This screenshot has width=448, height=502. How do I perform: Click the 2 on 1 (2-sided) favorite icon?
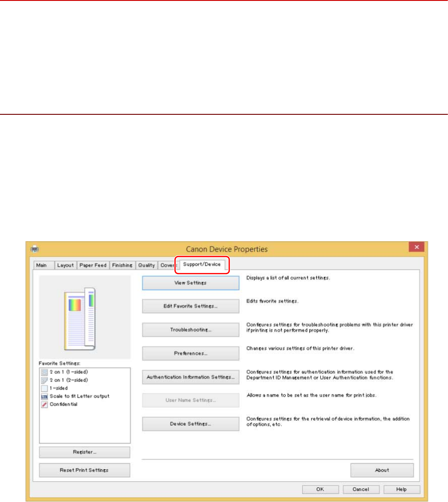click(x=45, y=381)
